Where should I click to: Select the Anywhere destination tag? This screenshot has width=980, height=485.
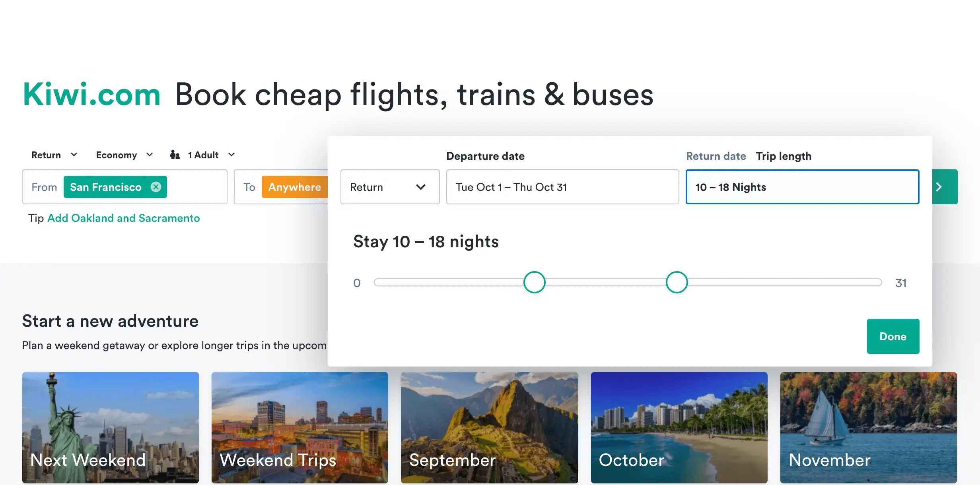(x=294, y=187)
